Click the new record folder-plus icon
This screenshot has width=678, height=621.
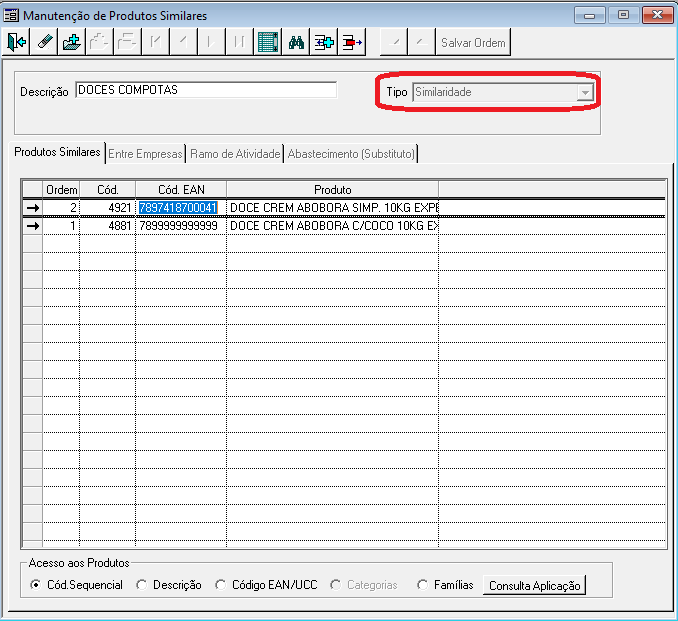(71, 42)
